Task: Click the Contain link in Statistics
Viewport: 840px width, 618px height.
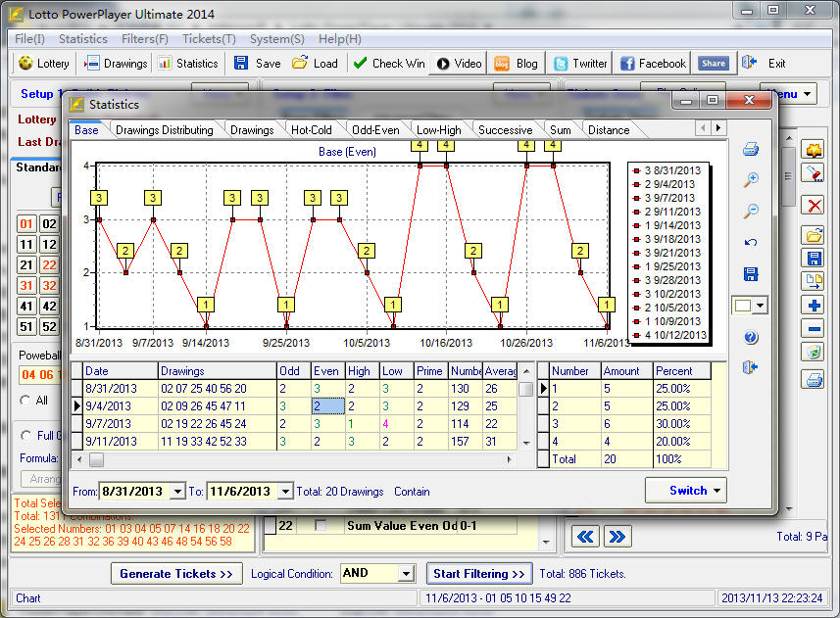Action: pos(412,492)
